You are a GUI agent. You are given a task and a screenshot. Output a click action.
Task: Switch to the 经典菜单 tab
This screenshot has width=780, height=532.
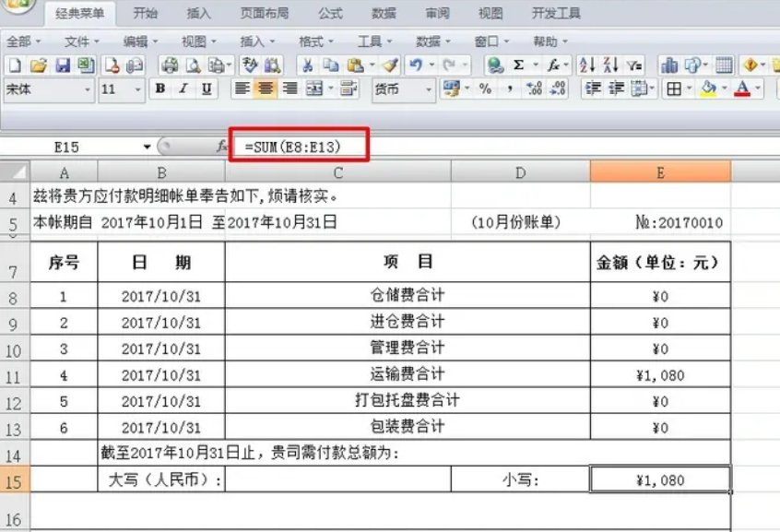point(80,13)
